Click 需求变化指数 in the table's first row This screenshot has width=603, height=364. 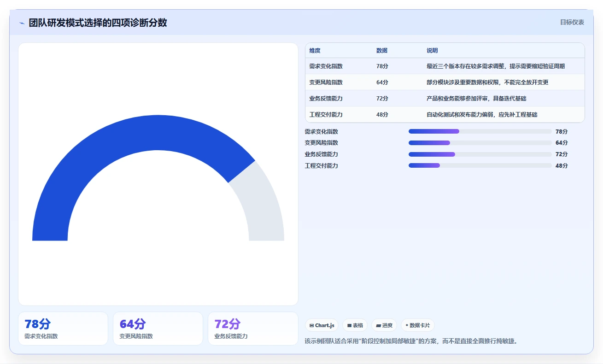tap(326, 66)
